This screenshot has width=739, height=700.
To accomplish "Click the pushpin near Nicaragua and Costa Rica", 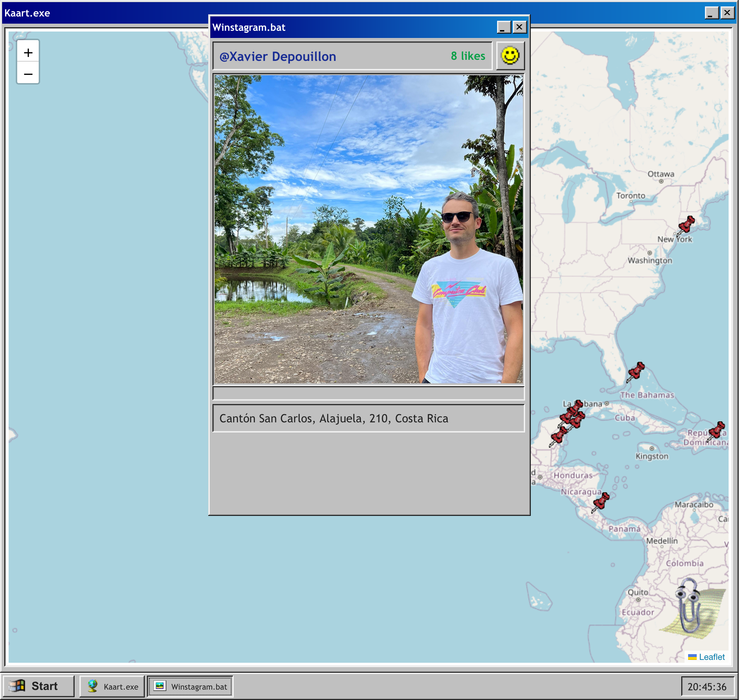I will pyautogui.click(x=601, y=502).
